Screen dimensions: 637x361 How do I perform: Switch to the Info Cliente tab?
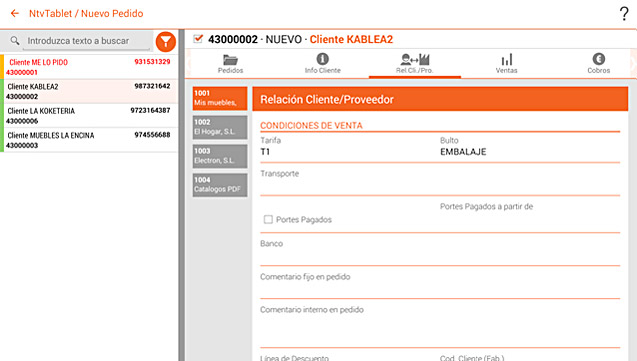323,64
